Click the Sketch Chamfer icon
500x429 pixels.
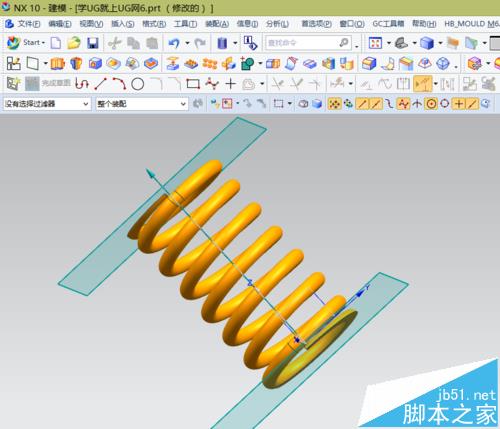click(x=174, y=84)
